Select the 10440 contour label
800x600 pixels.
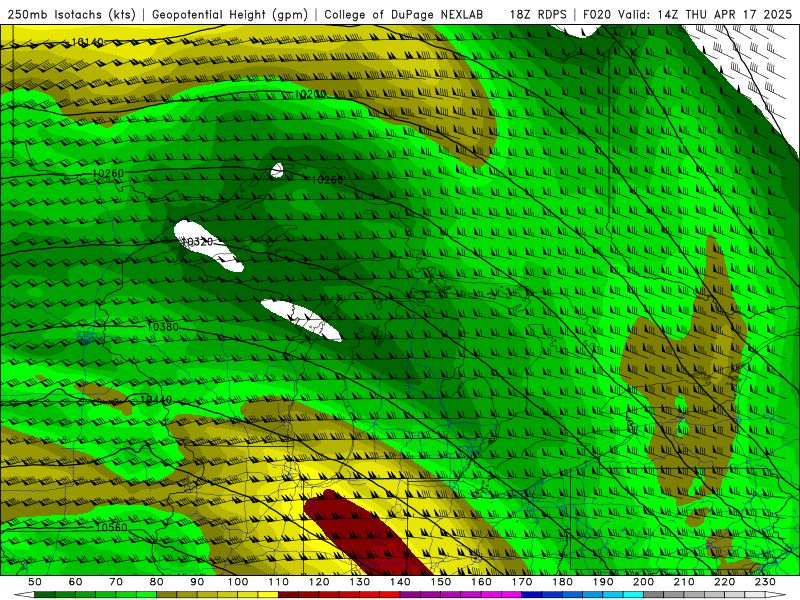[156, 401]
